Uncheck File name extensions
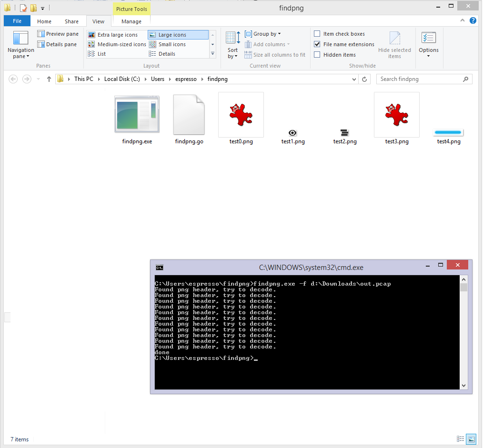The image size is (483, 448). (x=317, y=44)
